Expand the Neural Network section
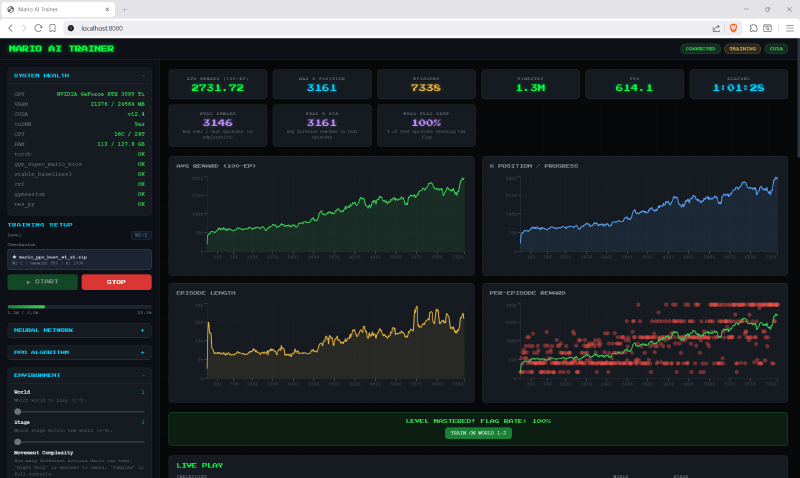Image resolution: width=800 pixels, height=478 pixels. [143, 329]
